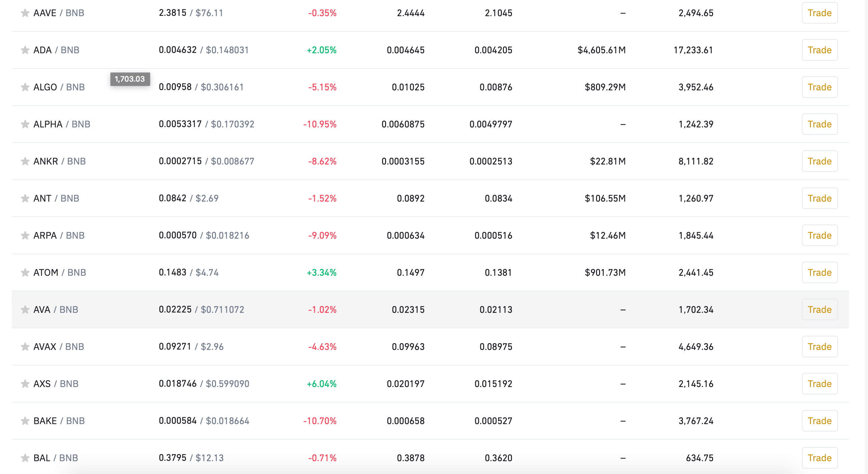Click the -5.15% change for ALGO

coord(322,87)
